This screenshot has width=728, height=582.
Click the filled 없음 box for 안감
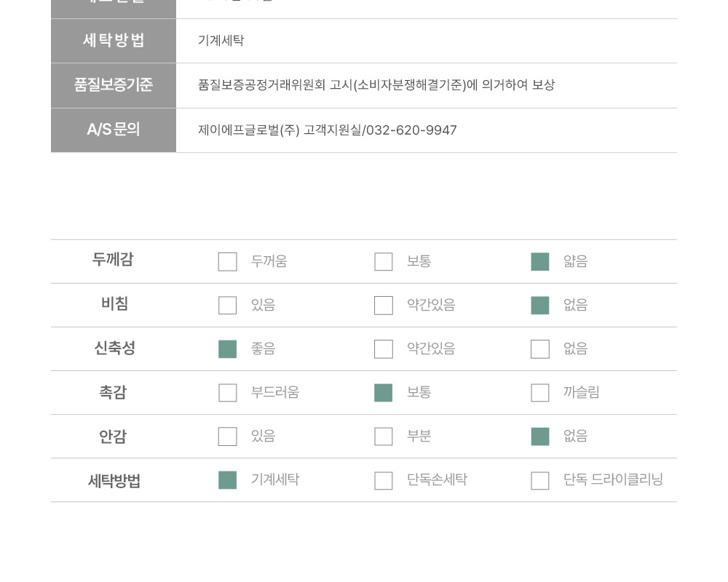[540, 436]
